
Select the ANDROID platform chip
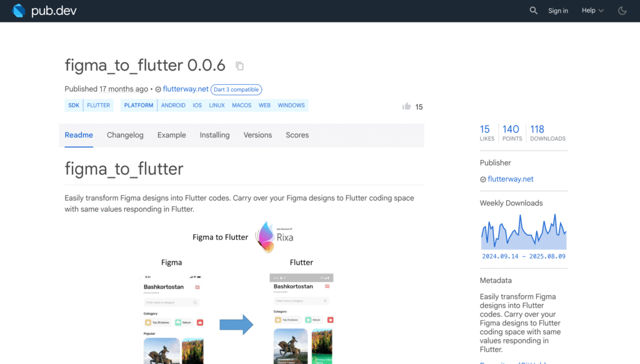tap(173, 105)
